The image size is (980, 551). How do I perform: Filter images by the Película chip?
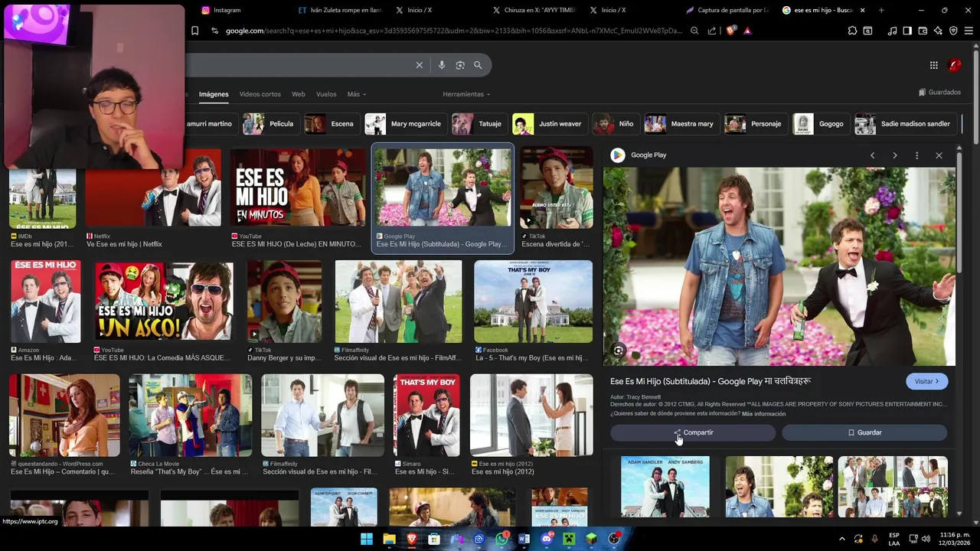[x=269, y=124]
